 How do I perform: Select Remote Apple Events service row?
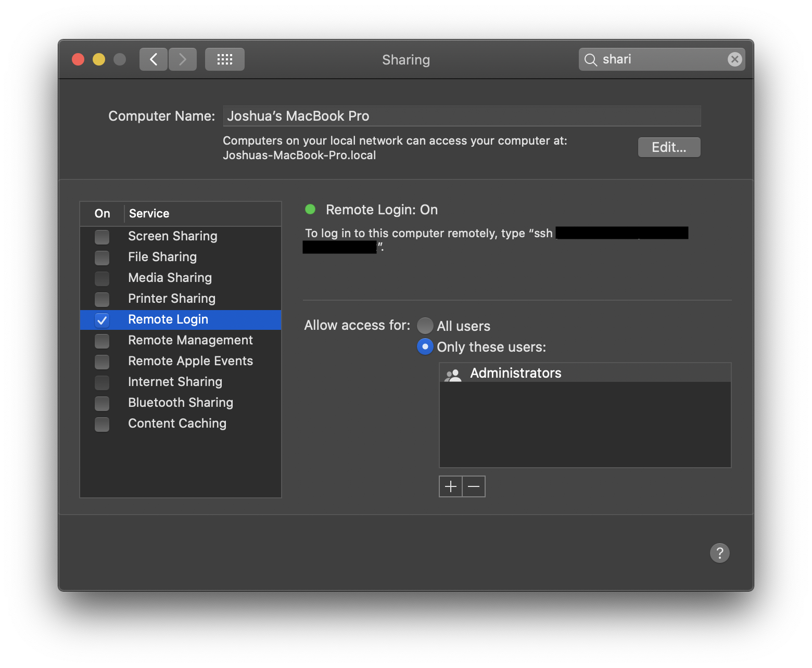pos(181,361)
